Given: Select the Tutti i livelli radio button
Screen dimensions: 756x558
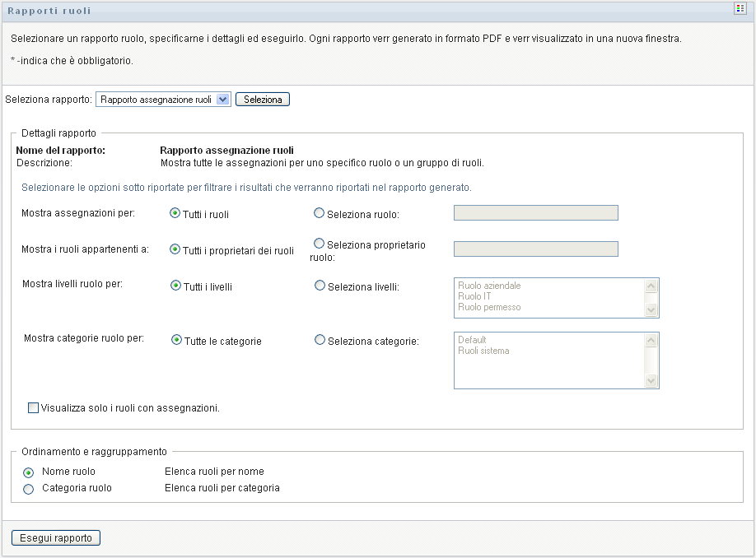Looking at the screenshot, I should click(175, 286).
